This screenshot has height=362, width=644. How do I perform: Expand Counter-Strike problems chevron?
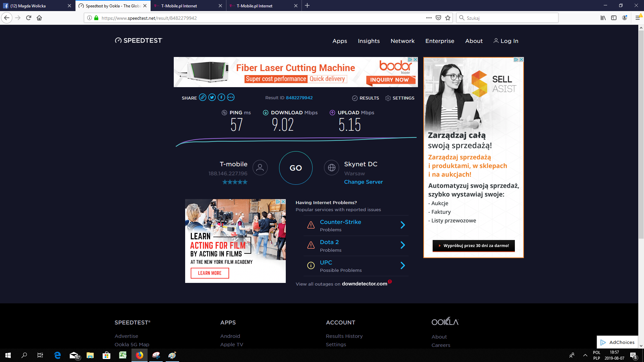tap(403, 225)
